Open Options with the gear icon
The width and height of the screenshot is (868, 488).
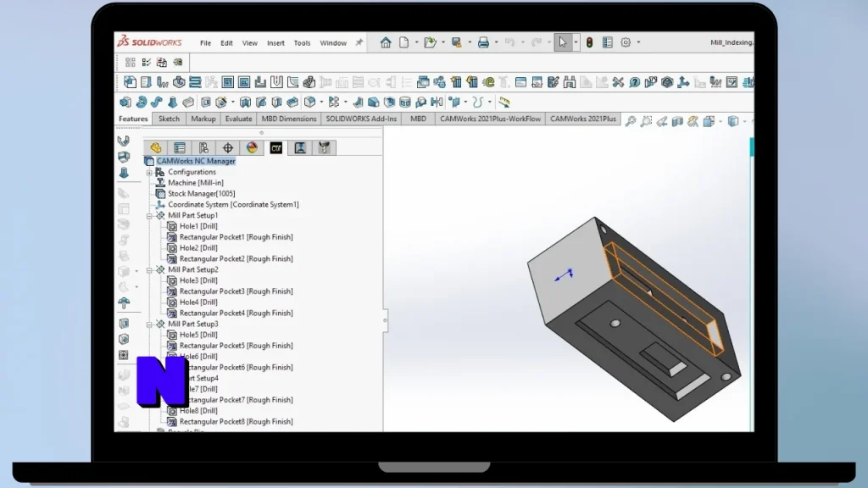[x=626, y=42]
